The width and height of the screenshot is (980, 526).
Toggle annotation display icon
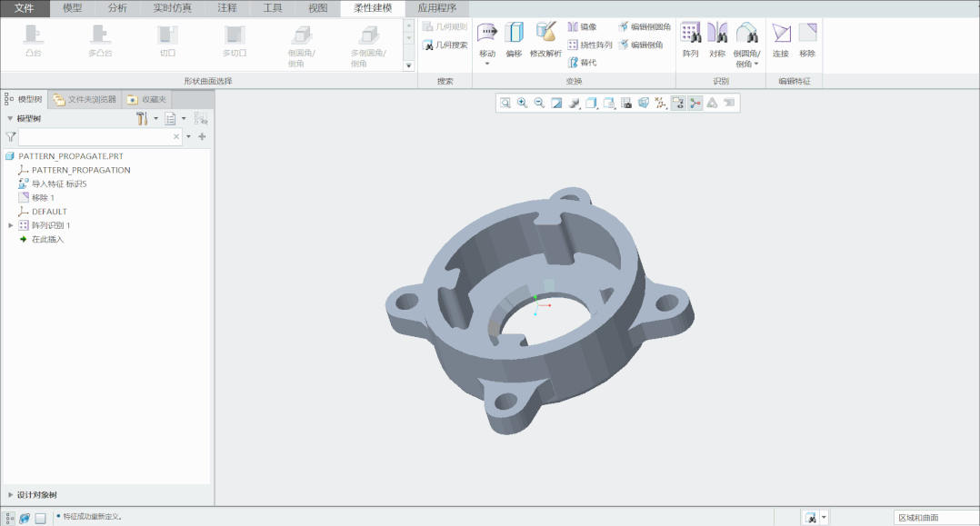point(678,103)
